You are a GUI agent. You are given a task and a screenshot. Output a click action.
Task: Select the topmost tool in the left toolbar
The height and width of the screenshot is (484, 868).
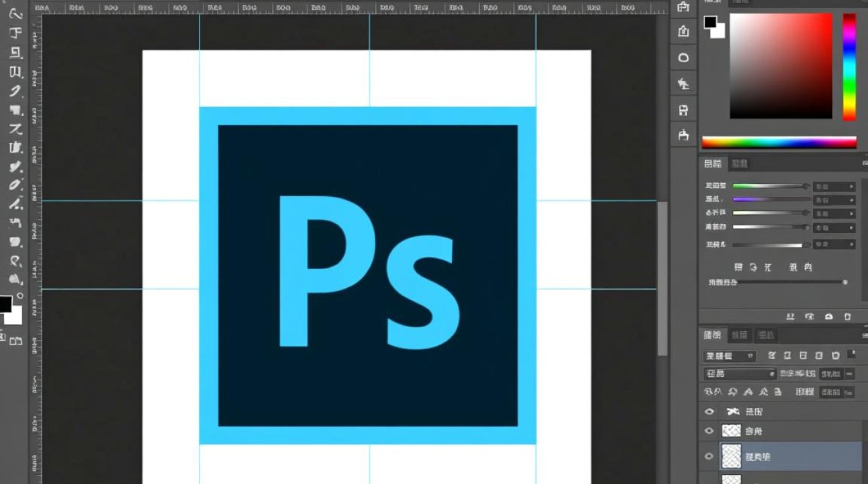tap(16, 14)
